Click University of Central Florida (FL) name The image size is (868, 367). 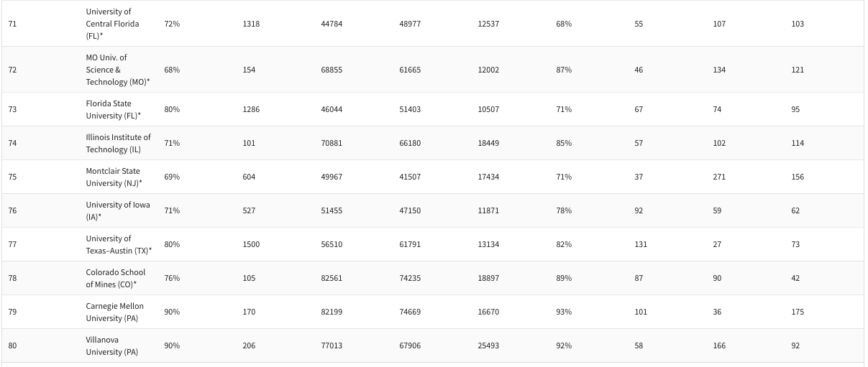coord(112,24)
